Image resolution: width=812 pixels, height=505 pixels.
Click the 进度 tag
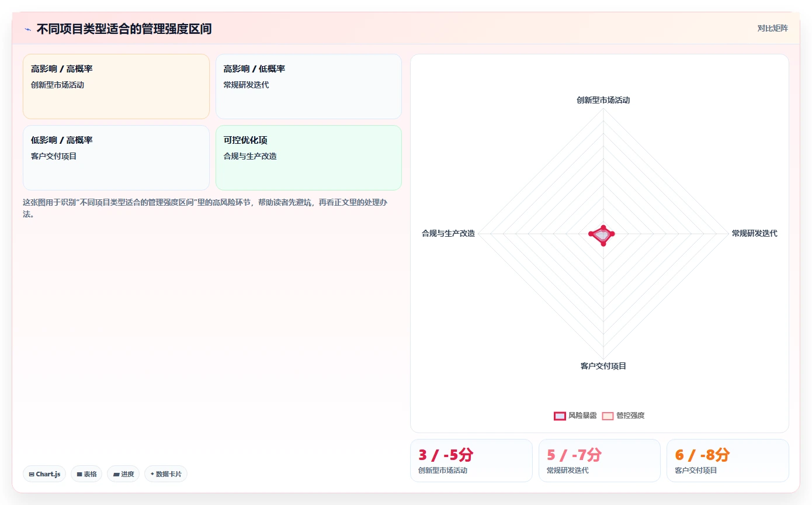tap(123, 474)
